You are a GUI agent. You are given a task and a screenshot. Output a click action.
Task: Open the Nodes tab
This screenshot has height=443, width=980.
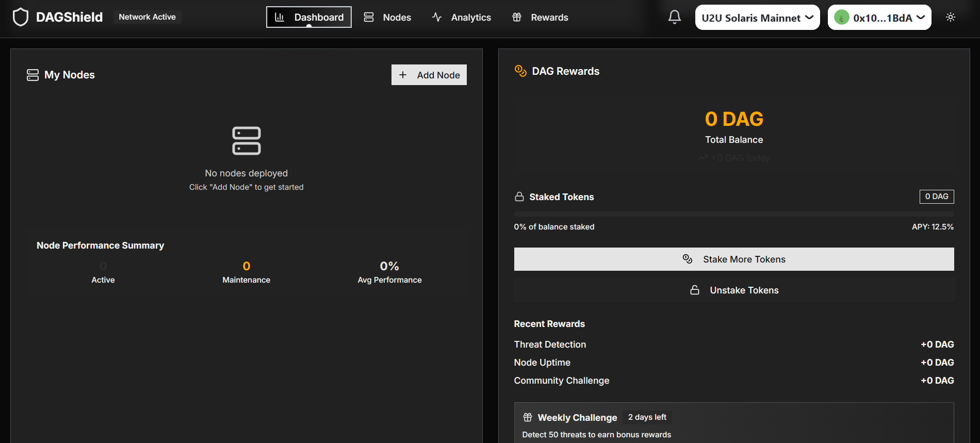387,17
